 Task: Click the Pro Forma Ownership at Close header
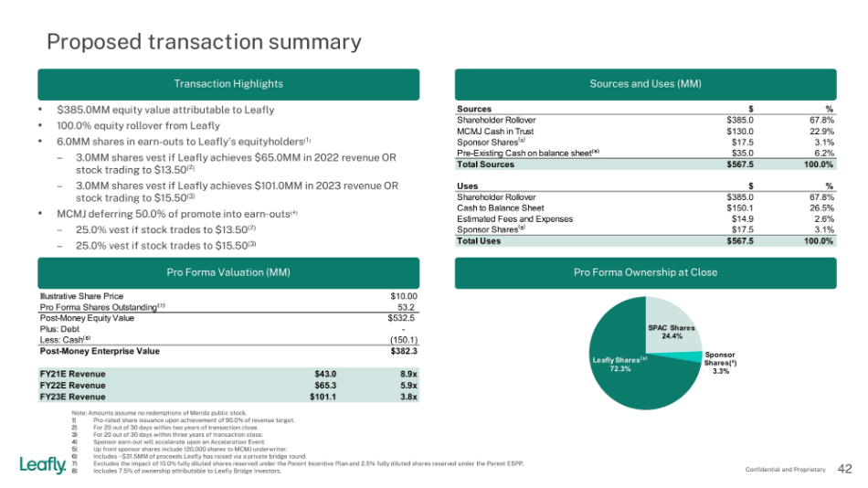(645, 272)
